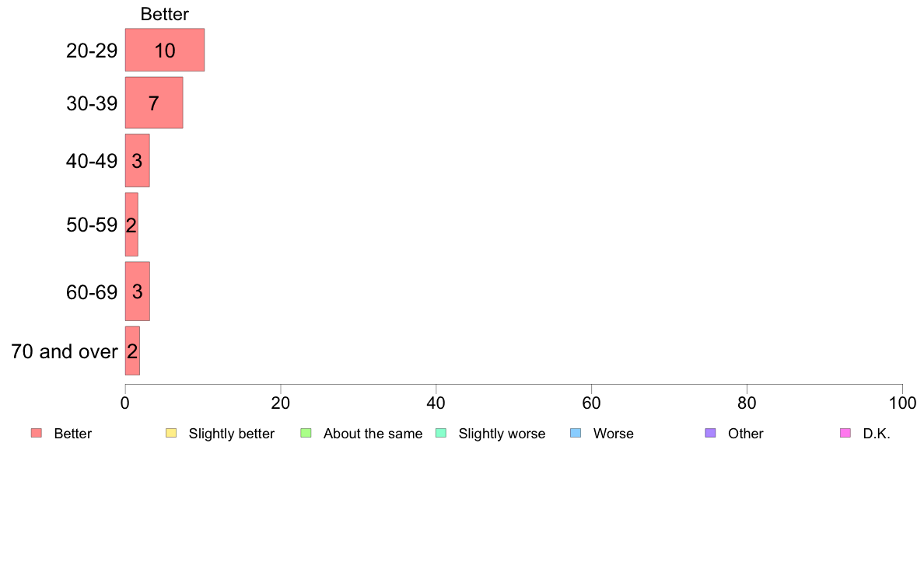Screen dimensions: 924x572
Task: Click the 70 and over axis label
Action: click(x=65, y=352)
